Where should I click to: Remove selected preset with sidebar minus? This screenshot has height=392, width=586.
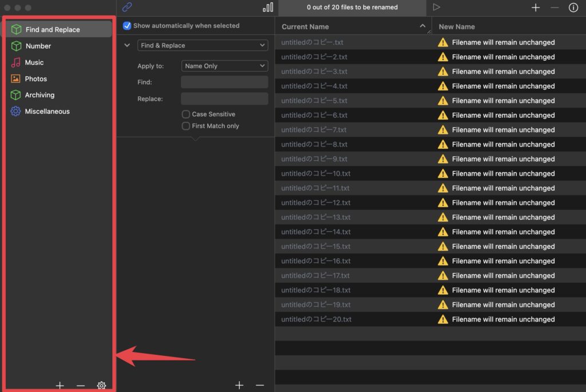[x=80, y=385]
